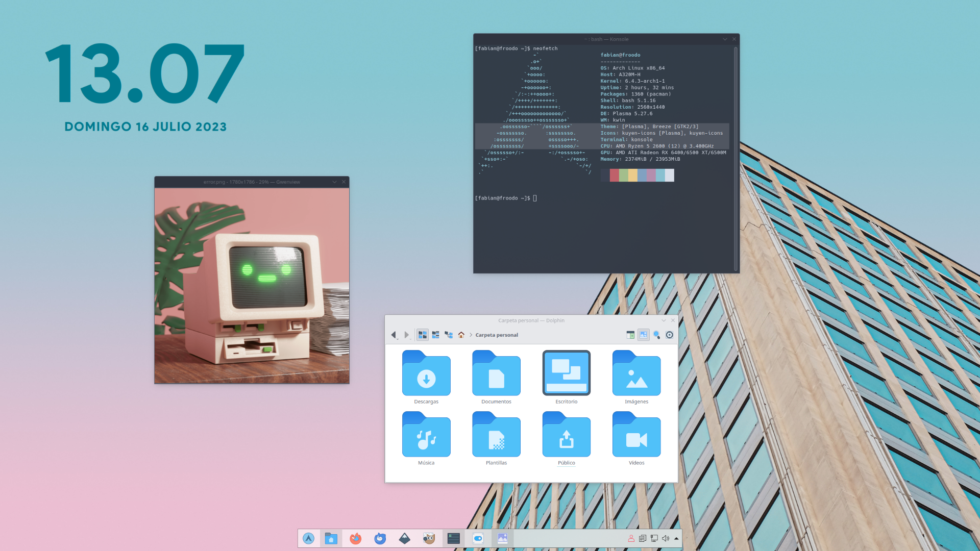The width and height of the screenshot is (980, 551).
Task: Open the network tray icon
Action: pos(654,538)
